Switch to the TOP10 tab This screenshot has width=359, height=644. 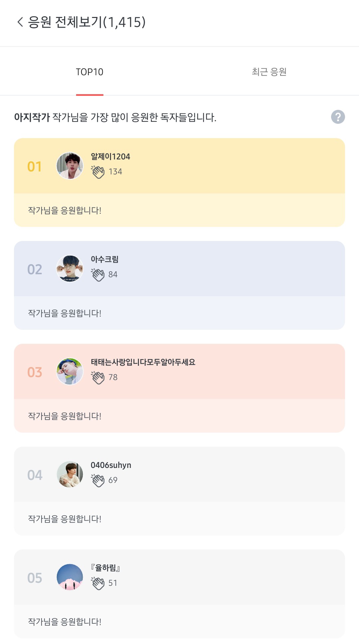(89, 72)
